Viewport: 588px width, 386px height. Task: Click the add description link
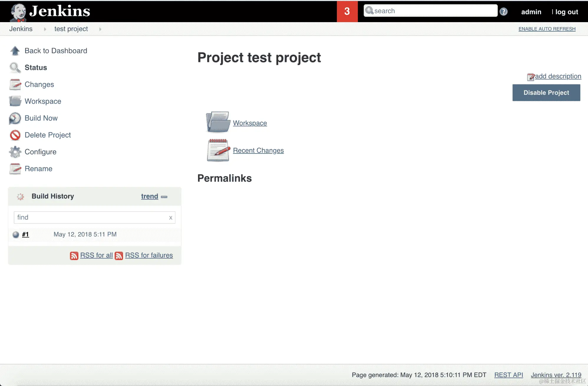point(558,76)
